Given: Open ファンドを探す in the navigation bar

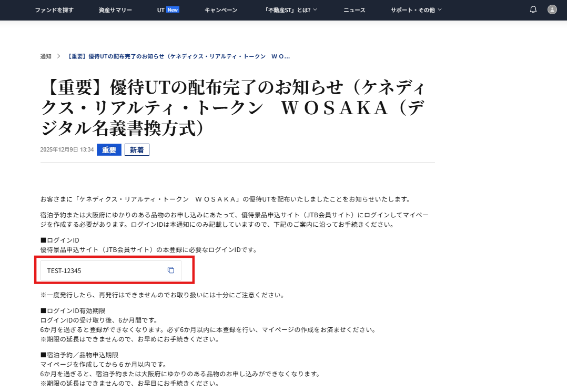Looking at the screenshot, I should point(54,10).
